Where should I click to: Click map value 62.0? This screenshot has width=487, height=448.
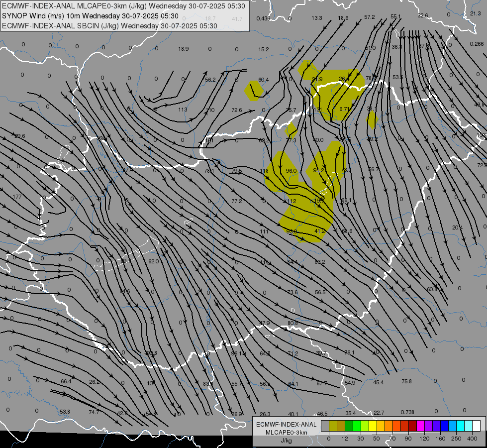pos(153,261)
